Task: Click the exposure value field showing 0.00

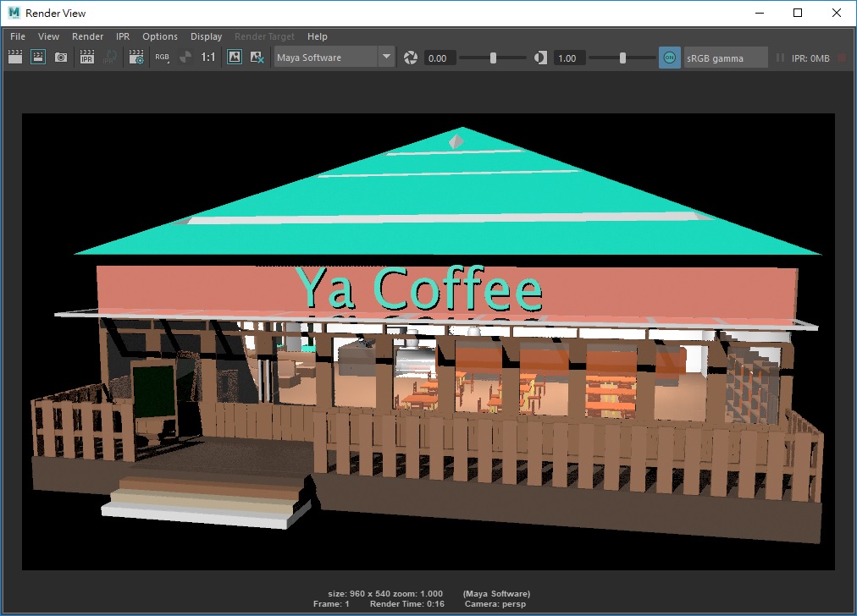Action: (439, 58)
